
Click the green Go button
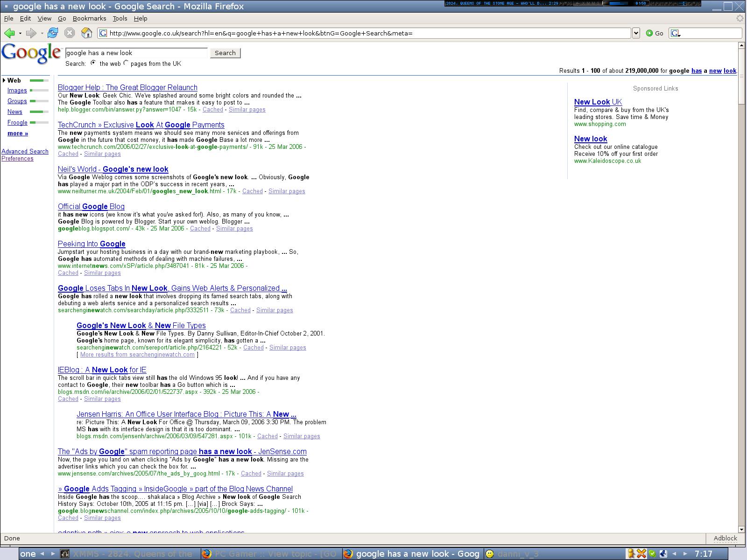(x=655, y=33)
